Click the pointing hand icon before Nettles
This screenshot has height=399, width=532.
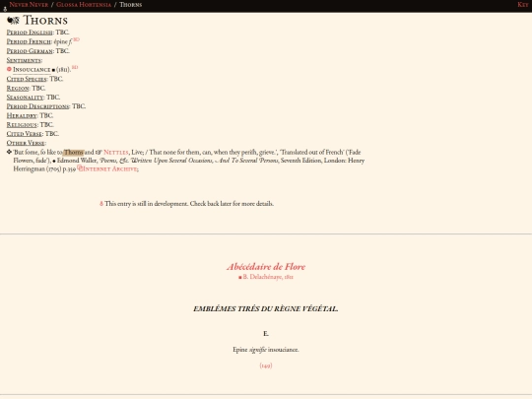point(99,153)
